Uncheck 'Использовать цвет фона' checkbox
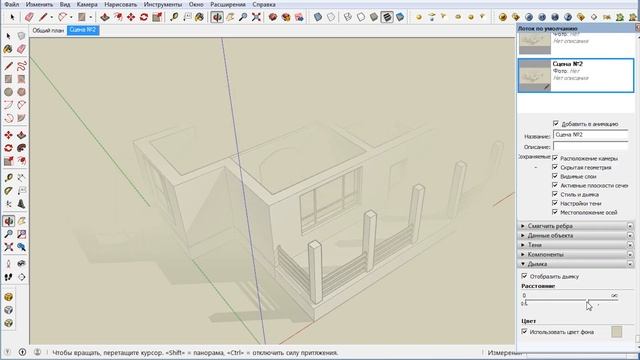This screenshot has height=360, width=640. click(524, 331)
